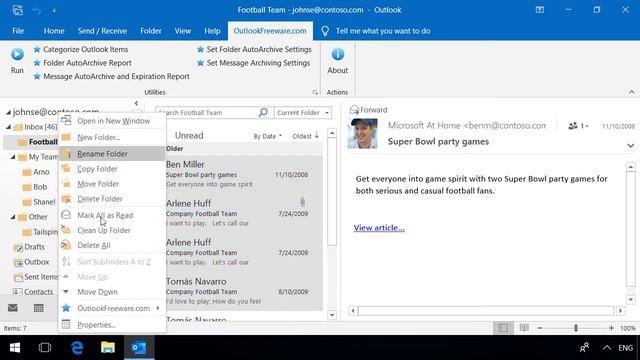Open the About info icon
The height and width of the screenshot is (360, 640).
[x=338, y=54]
